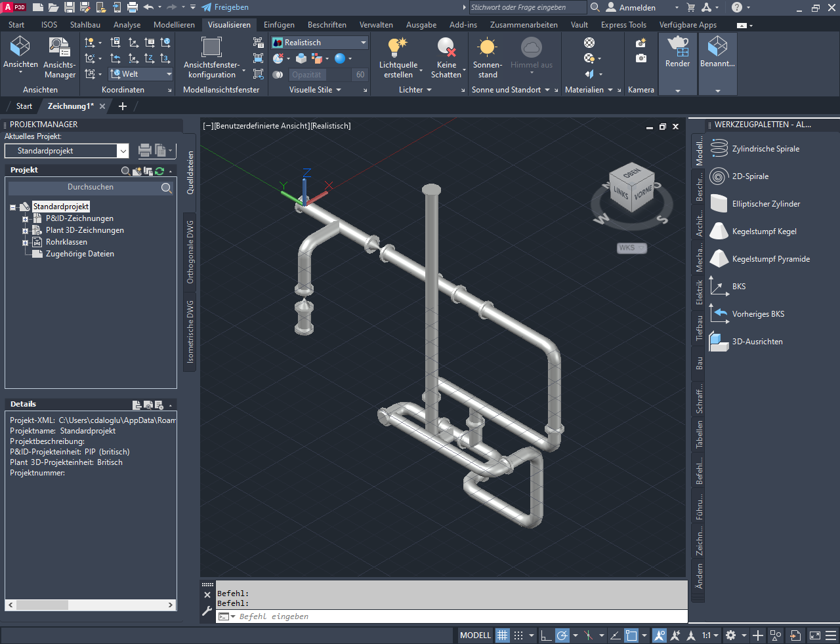Open the Orthogonale DWG side tab
This screenshot has width=840, height=644.
coord(190,252)
